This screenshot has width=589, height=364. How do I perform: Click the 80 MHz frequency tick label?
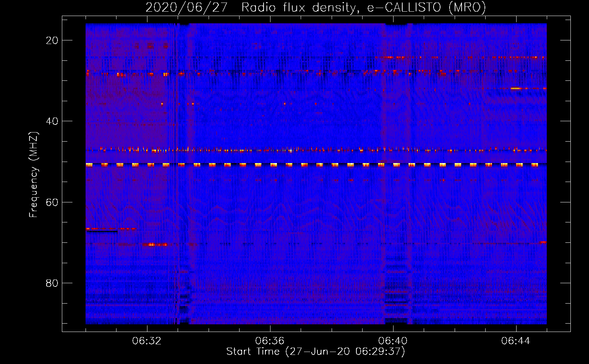pos(52,283)
